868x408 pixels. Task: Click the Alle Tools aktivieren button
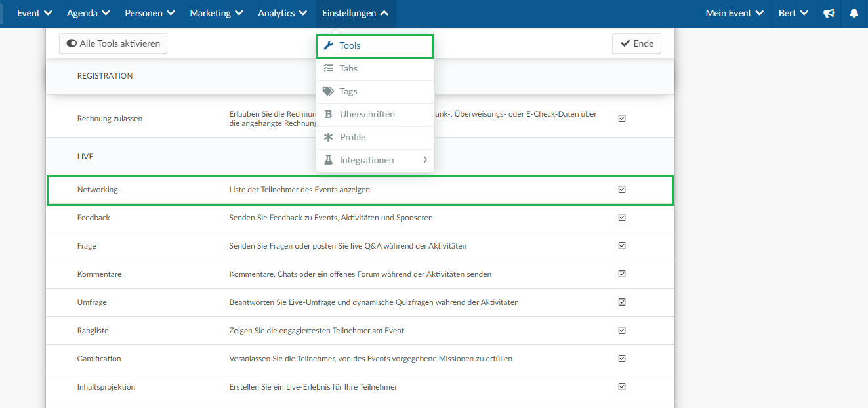tap(114, 43)
